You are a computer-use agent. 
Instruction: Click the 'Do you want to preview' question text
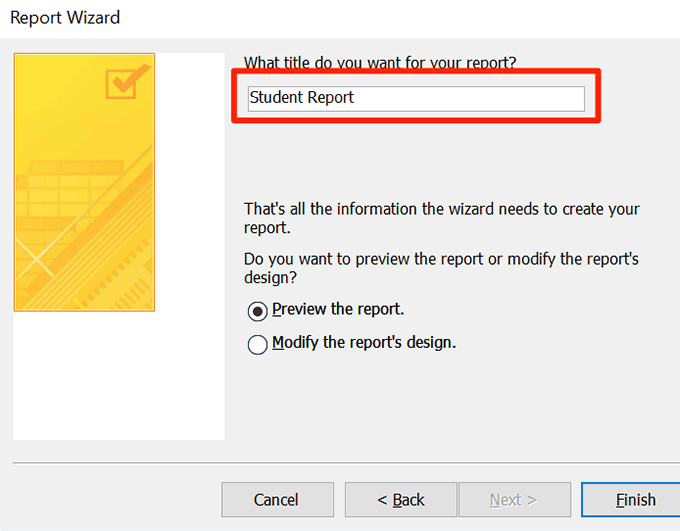pos(441,268)
